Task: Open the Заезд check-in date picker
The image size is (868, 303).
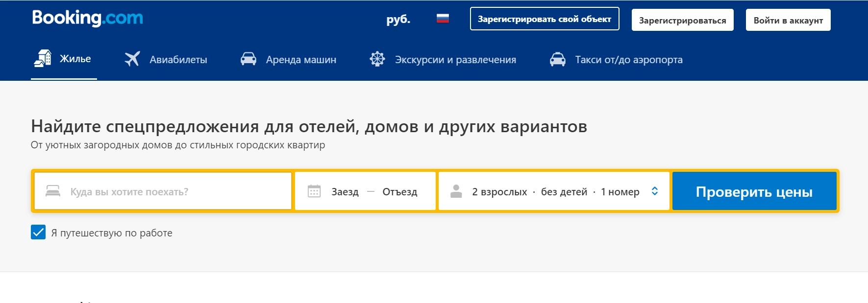Action: (x=345, y=192)
